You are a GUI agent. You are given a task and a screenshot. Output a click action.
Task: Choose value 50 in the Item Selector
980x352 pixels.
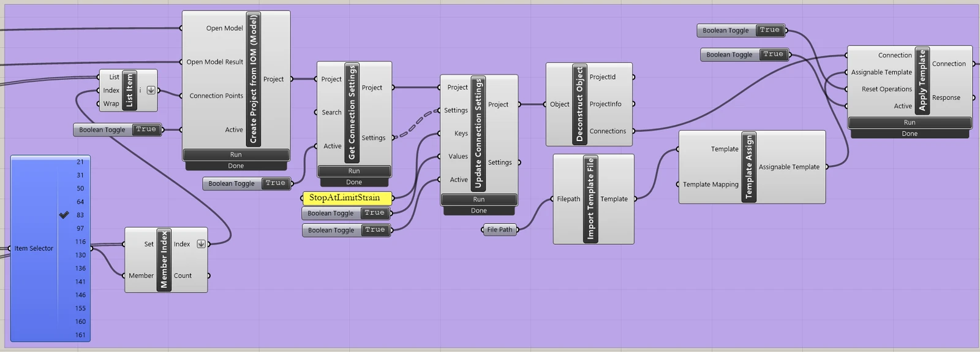pyautogui.click(x=81, y=188)
